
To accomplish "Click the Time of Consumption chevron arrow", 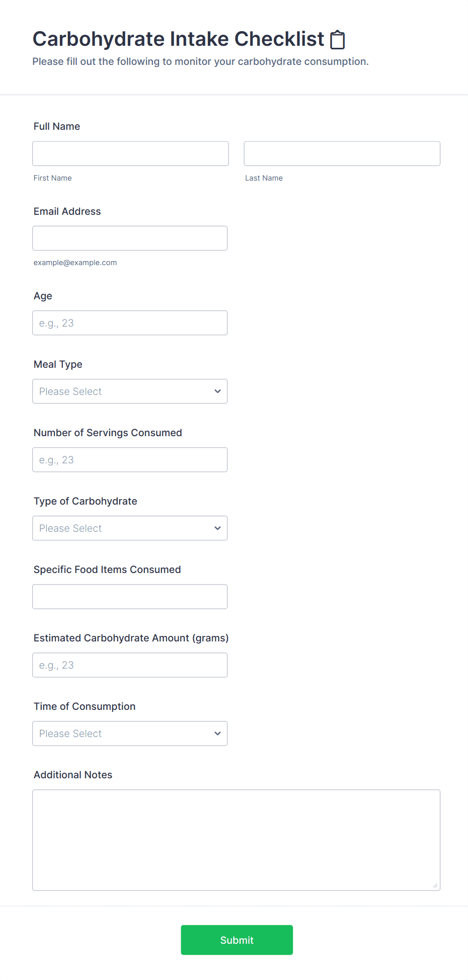I will 217,733.
